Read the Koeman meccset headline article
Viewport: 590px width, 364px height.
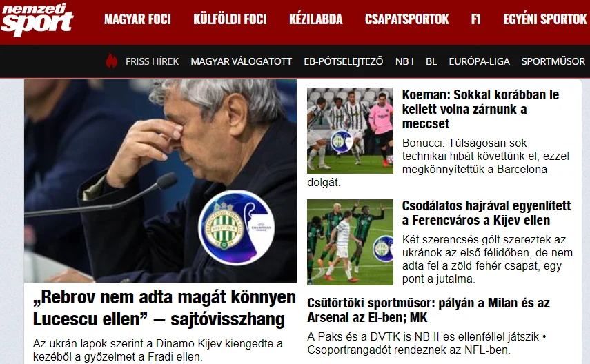(x=480, y=109)
